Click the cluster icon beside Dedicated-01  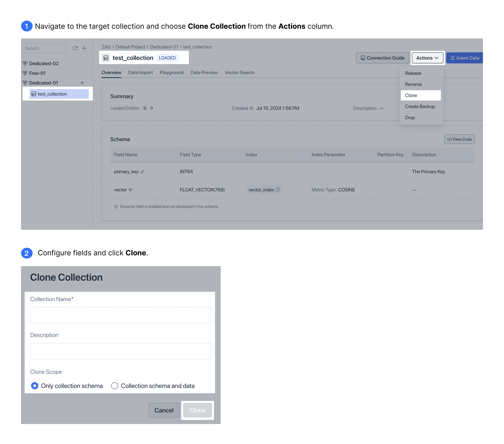(x=25, y=83)
